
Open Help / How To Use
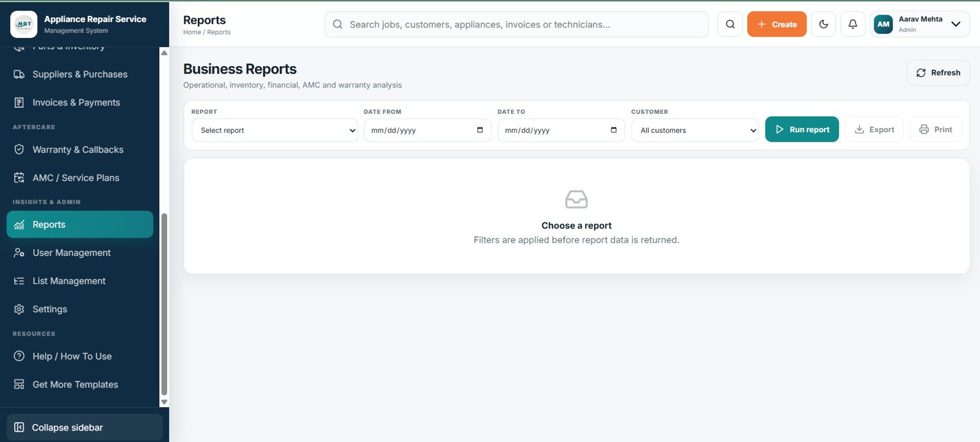[80, 356]
